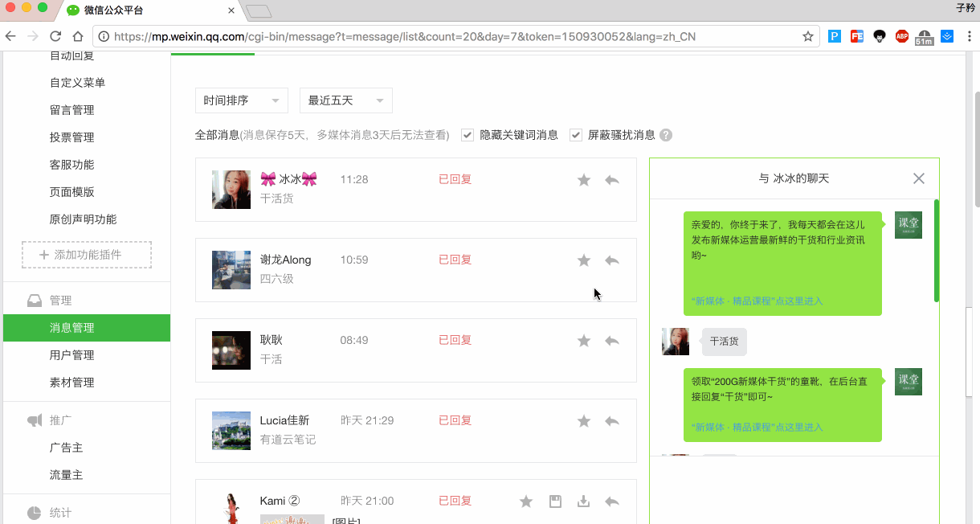Star the message from 谢龙Along
This screenshot has width=980, height=524.
584,260
